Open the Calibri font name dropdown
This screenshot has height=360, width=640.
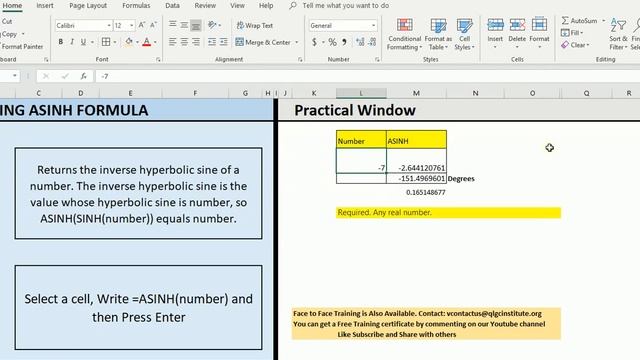[109, 25]
